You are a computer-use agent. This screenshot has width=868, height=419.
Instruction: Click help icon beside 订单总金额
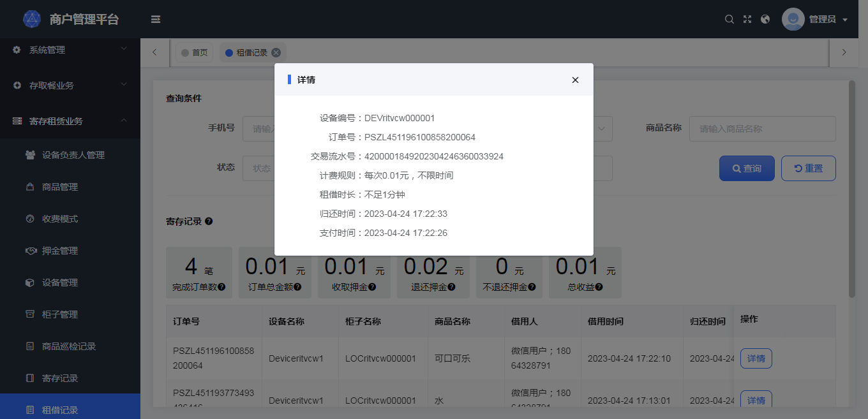pyautogui.click(x=297, y=287)
